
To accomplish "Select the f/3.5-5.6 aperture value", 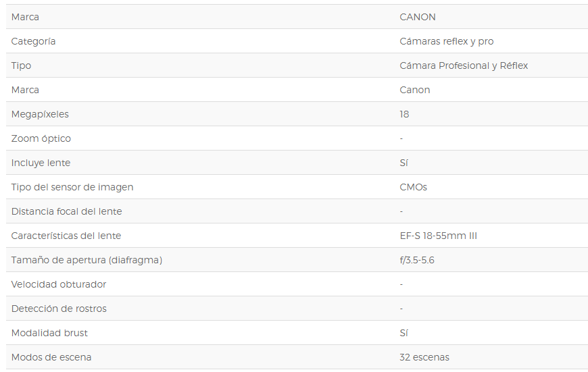I will [x=417, y=261].
